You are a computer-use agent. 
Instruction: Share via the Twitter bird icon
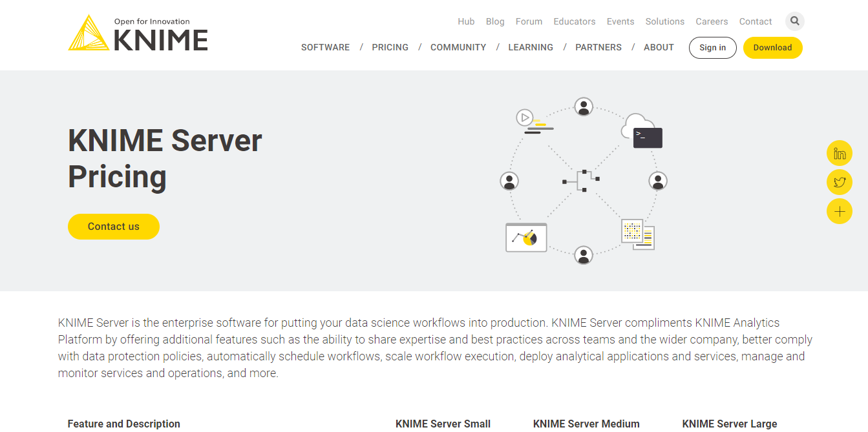(840, 182)
